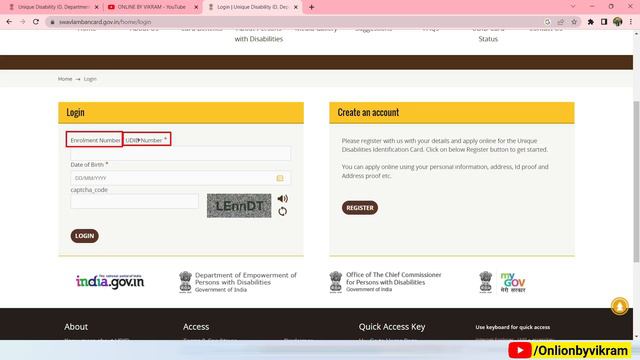The width and height of the screenshot is (640, 360).
Task: Go to Home via breadcrumb
Action: [x=65, y=79]
